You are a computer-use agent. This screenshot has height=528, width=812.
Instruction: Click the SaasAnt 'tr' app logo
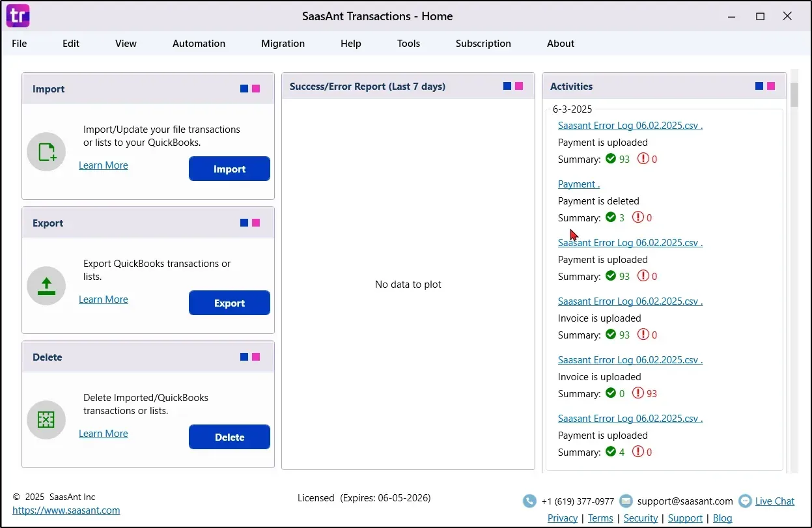click(x=18, y=16)
